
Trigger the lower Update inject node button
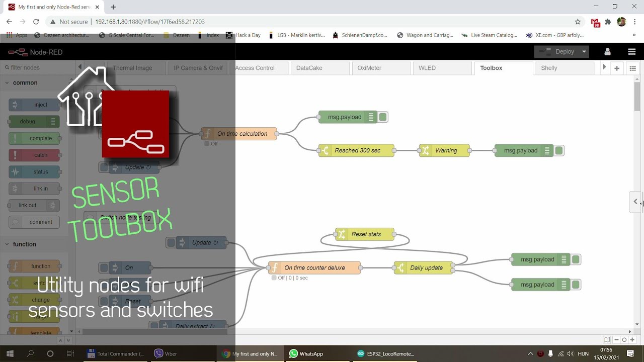pos(171,243)
